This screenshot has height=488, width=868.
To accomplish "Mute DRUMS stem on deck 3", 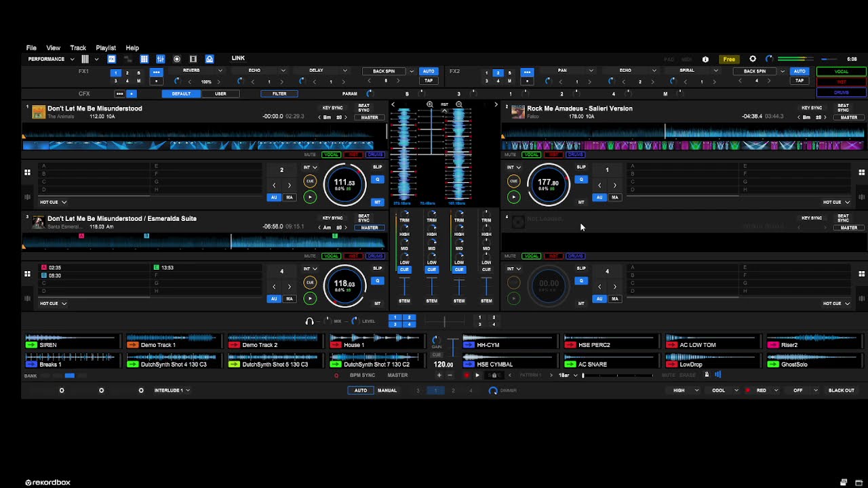I will pos(375,256).
